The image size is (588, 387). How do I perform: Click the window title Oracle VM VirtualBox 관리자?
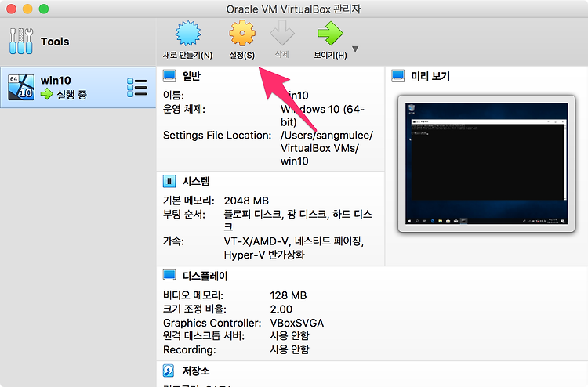click(294, 9)
